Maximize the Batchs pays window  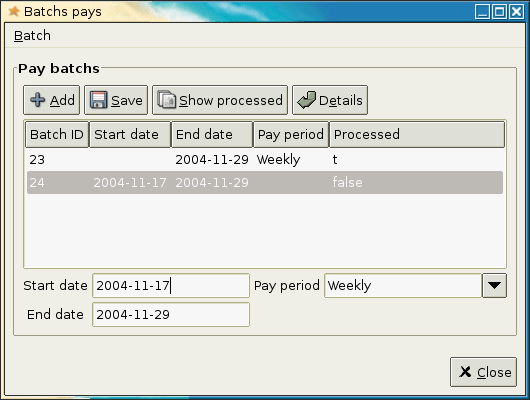point(499,12)
